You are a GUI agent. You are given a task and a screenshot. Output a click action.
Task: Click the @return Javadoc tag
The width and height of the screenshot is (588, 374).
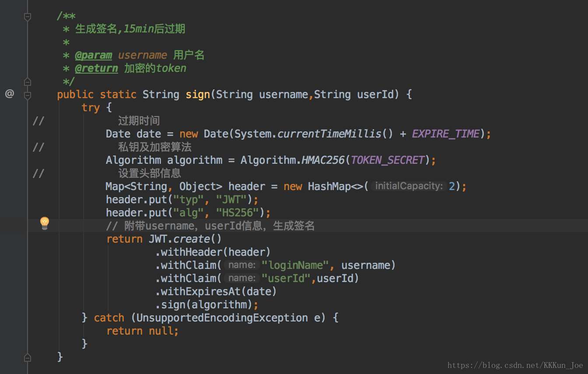pos(96,68)
